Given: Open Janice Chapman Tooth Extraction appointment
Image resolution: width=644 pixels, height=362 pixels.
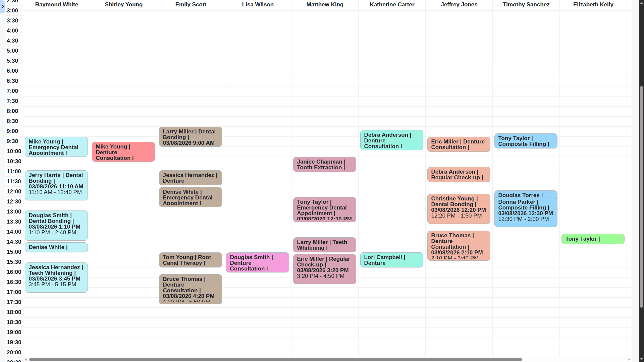Looking at the screenshot, I should click(x=324, y=164).
